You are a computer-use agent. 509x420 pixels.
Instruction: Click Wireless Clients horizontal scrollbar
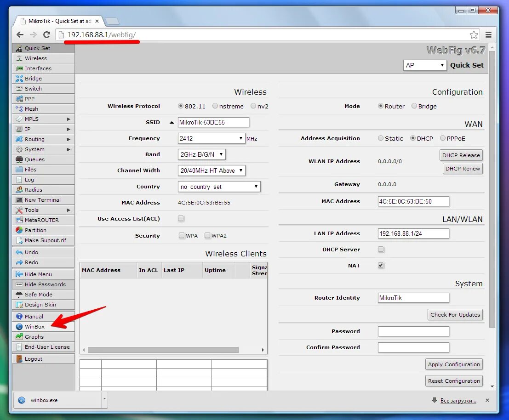click(163, 350)
